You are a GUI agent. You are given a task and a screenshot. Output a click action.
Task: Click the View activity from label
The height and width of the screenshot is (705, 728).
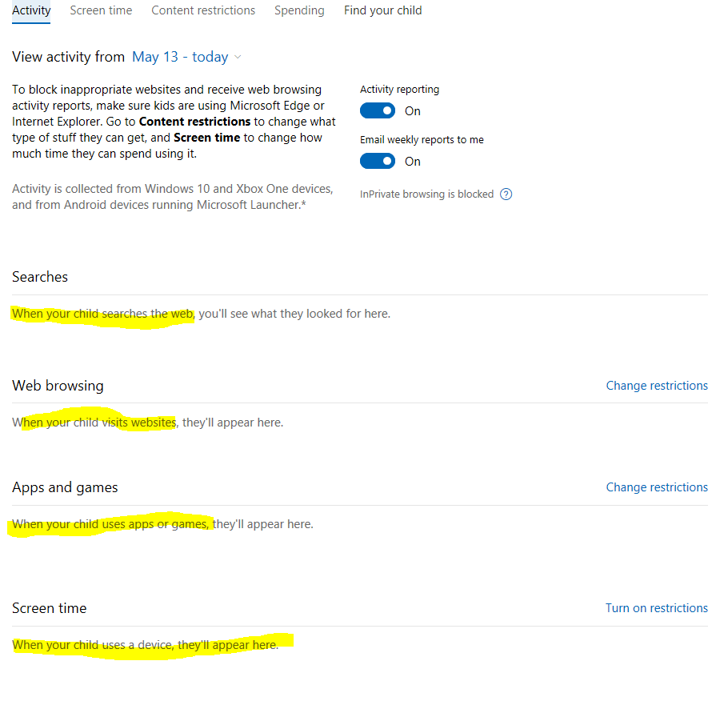tap(68, 57)
